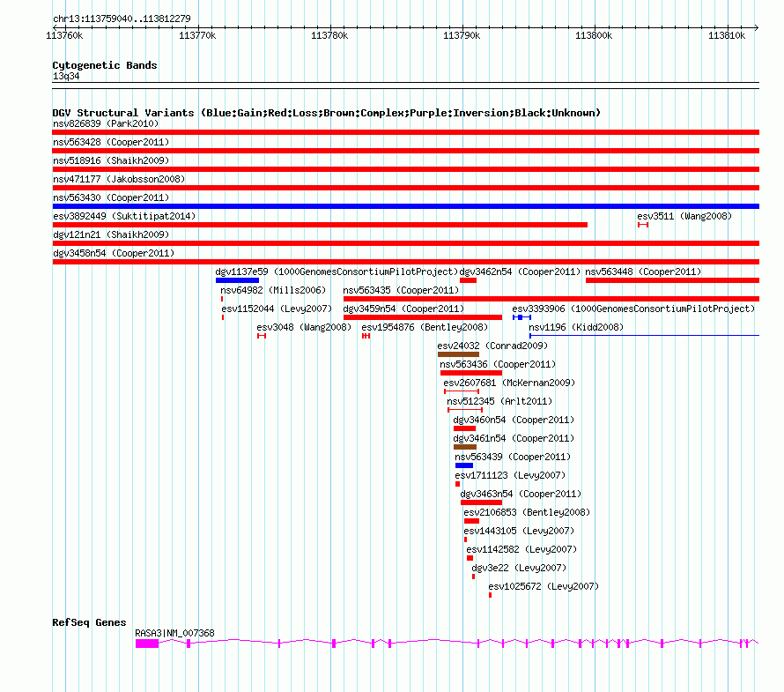784x692 pixels.
Task: Select the esv3892449 (Suktitipat2014) label
Action: (x=124, y=216)
